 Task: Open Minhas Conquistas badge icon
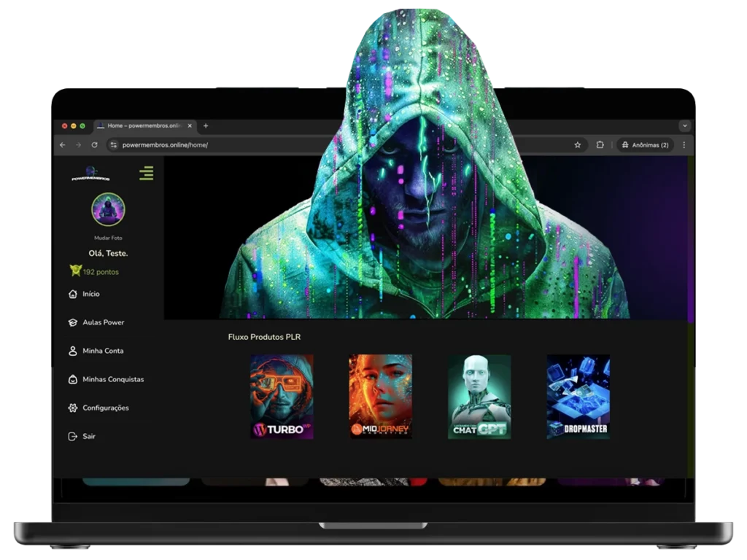72,379
